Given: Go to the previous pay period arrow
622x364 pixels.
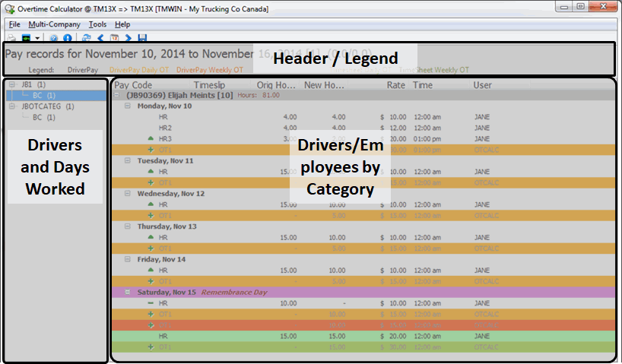Looking at the screenshot, I should pyautogui.click(x=100, y=37).
